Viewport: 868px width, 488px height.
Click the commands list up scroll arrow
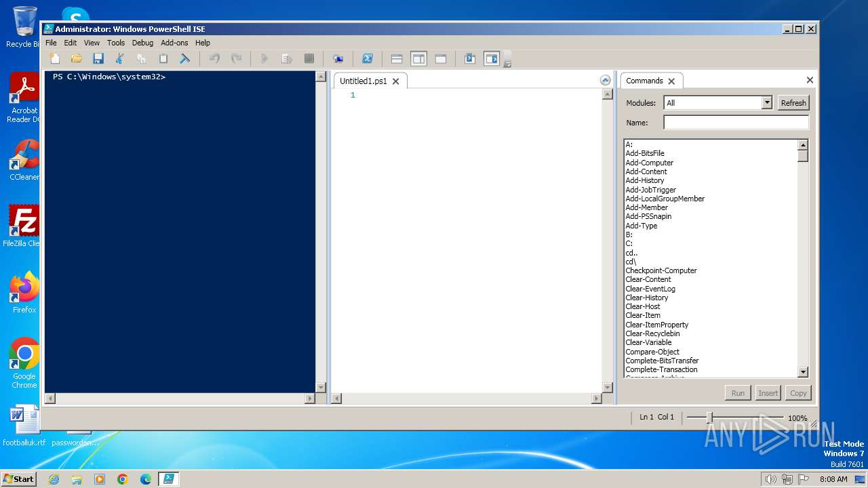(803, 145)
